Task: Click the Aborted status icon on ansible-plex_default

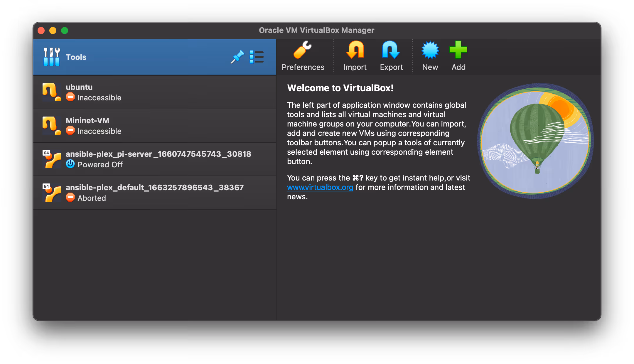Action: coord(70,198)
